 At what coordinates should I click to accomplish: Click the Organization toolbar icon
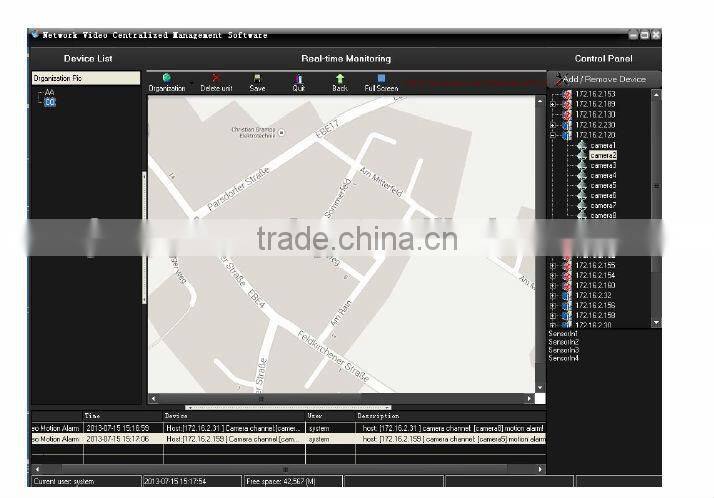(x=166, y=78)
